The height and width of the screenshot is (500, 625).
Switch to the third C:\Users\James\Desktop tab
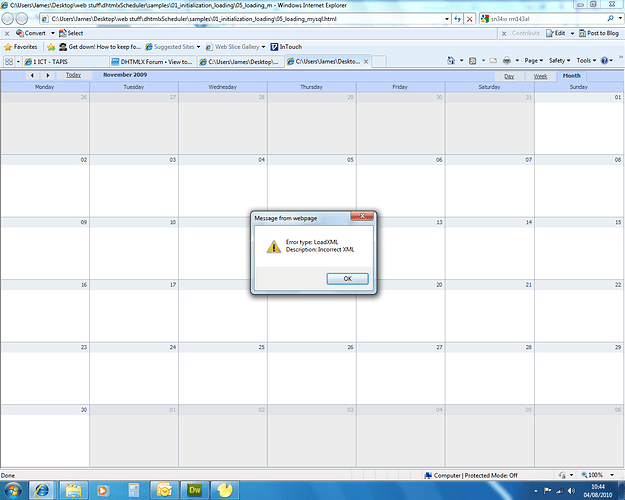241,62
